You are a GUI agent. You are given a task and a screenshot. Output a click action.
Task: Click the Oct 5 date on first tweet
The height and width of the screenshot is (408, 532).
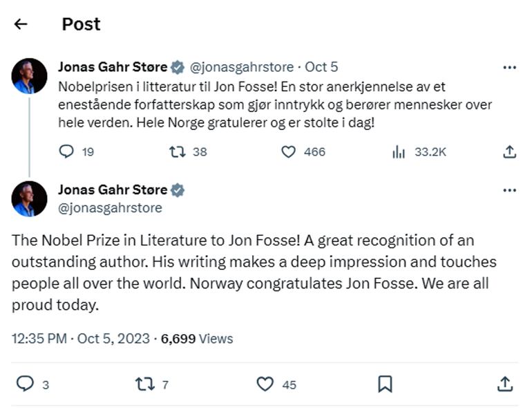321,67
